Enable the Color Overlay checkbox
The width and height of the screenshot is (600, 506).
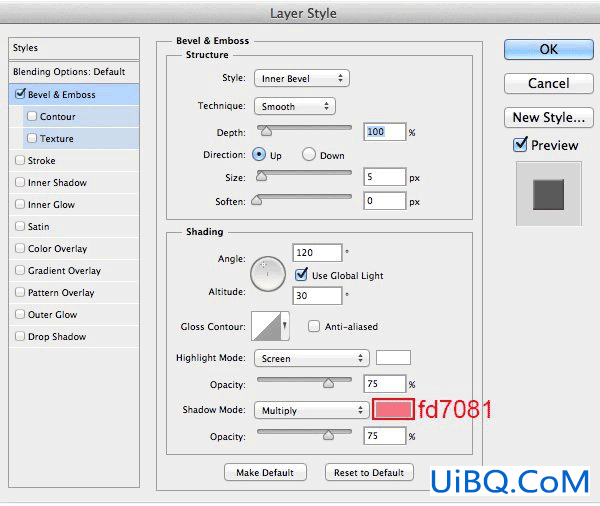click(x=20, y=248)
